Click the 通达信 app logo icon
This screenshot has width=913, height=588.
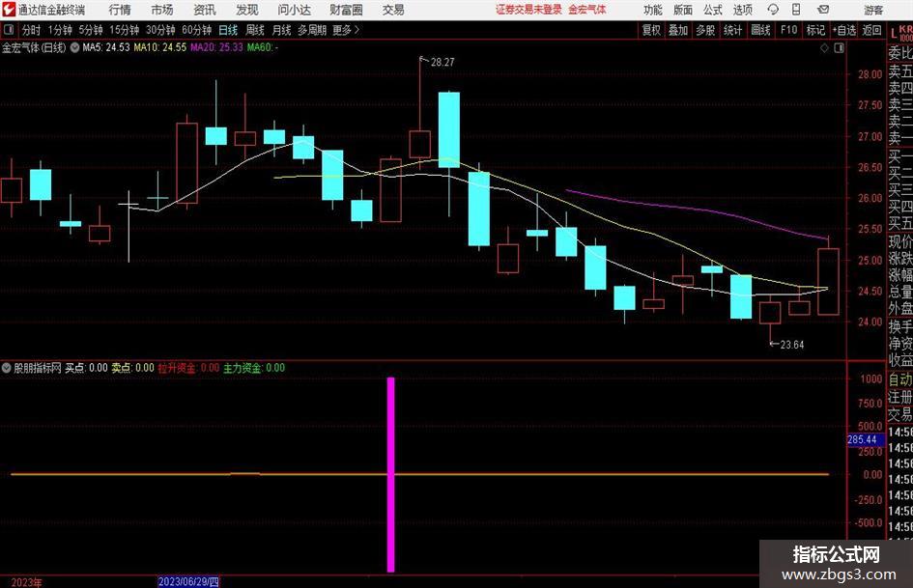tap(9, 10)
